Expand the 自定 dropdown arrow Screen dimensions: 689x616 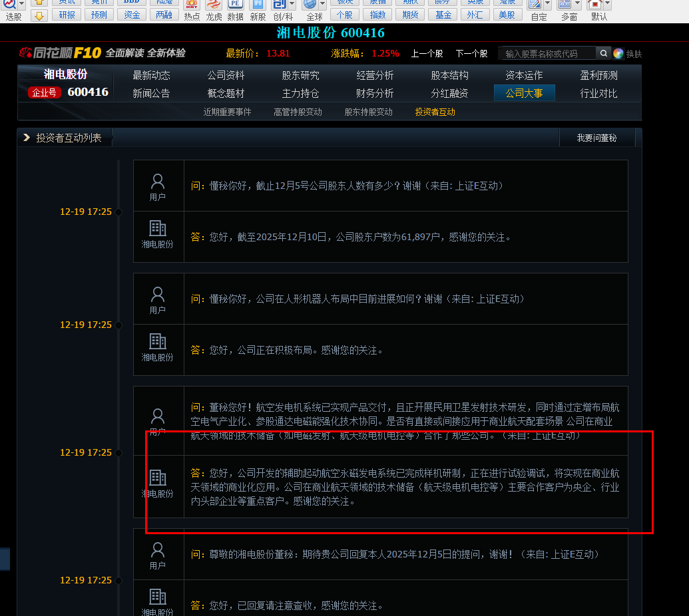click(547, 5)
